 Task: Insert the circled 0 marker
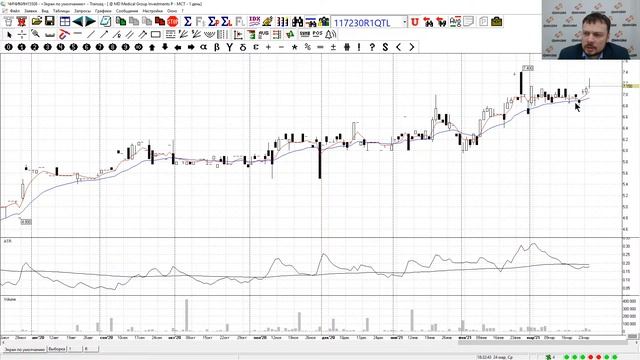(x=8, y=47)
